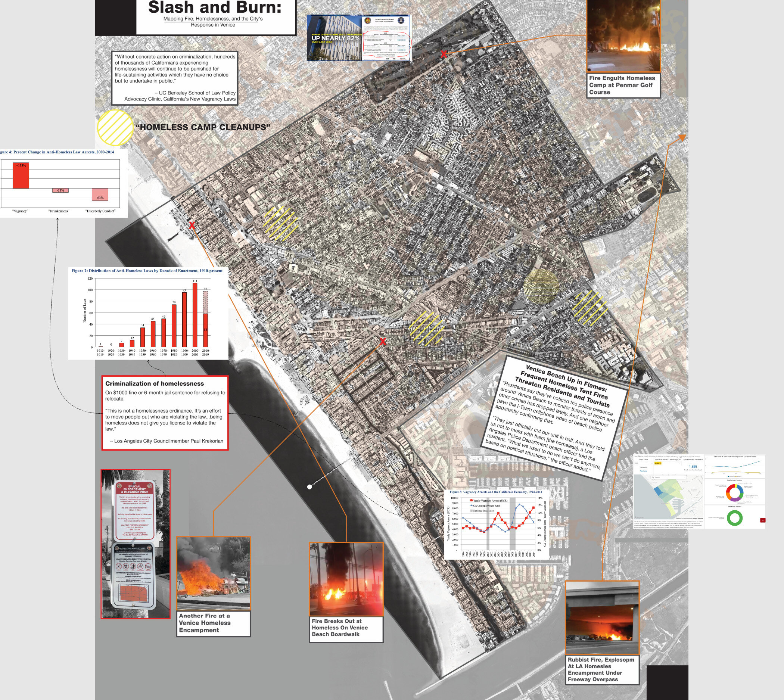Image resolution: width=784 pixels, height=700 pixels.
Task: Click the UC Berkeley School of Law quote box
Action: pos(175,78)
